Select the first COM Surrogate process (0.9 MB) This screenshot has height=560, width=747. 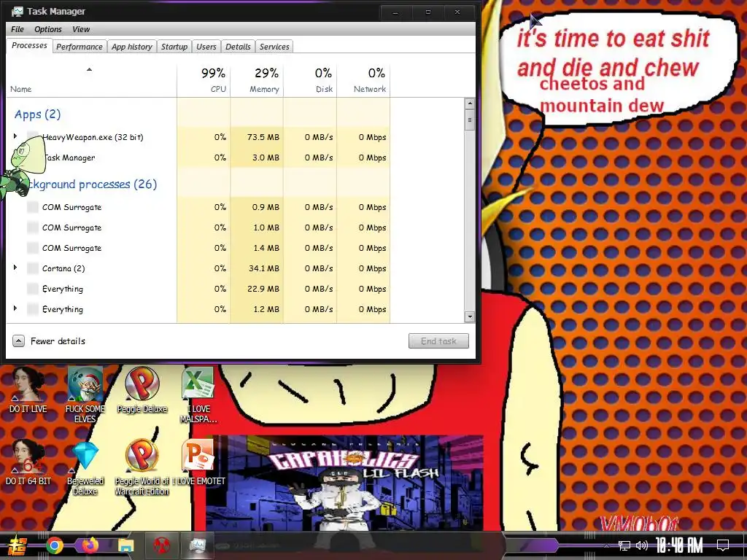(x=198, y=207)
